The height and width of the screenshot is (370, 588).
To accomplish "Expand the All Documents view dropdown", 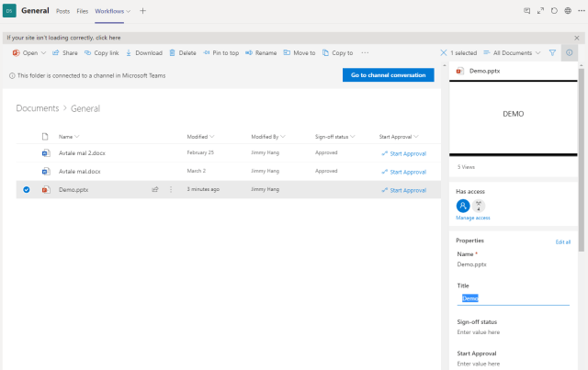I will 511,53.
